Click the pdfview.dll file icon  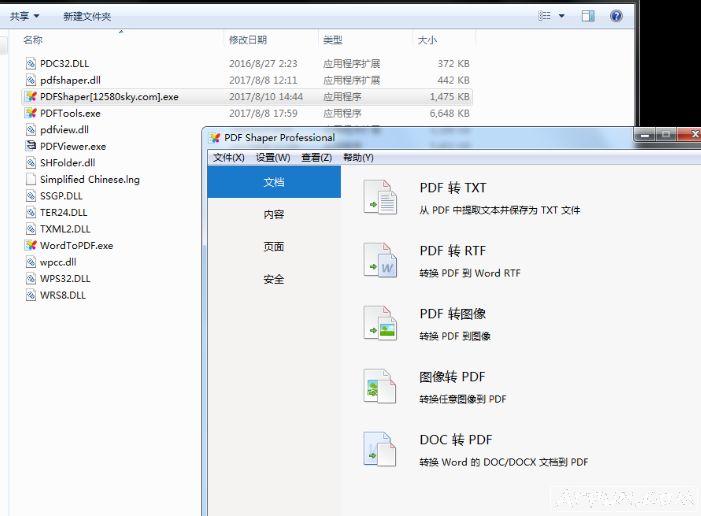pyautogui.click(x=31, y=130)
